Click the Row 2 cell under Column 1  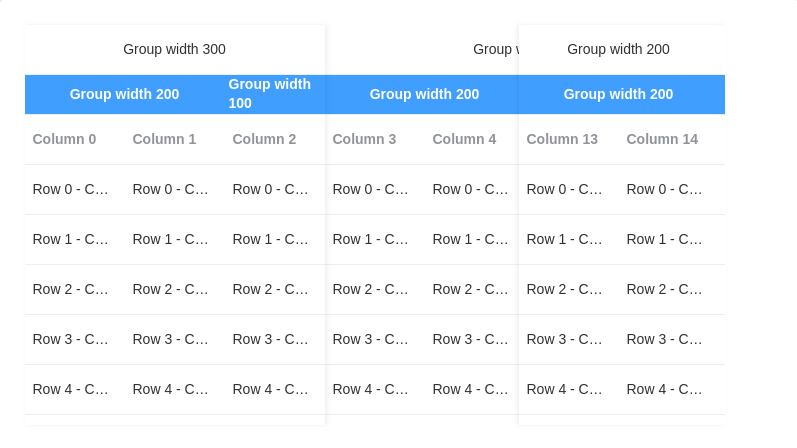[175, 289]
